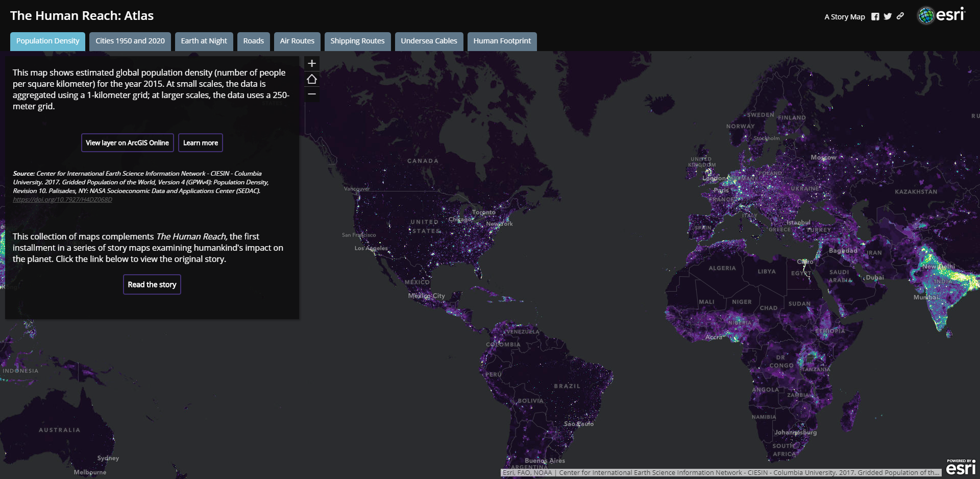Switch to Cities 1950 and 2020 tab
The width and height of the screenshot is (980, 479).
coord(130,41)
